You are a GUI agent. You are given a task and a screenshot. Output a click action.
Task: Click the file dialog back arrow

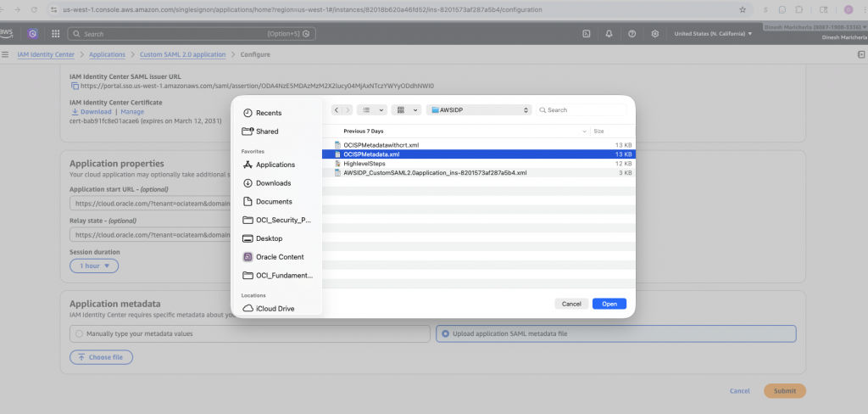(x=337, y=110)
